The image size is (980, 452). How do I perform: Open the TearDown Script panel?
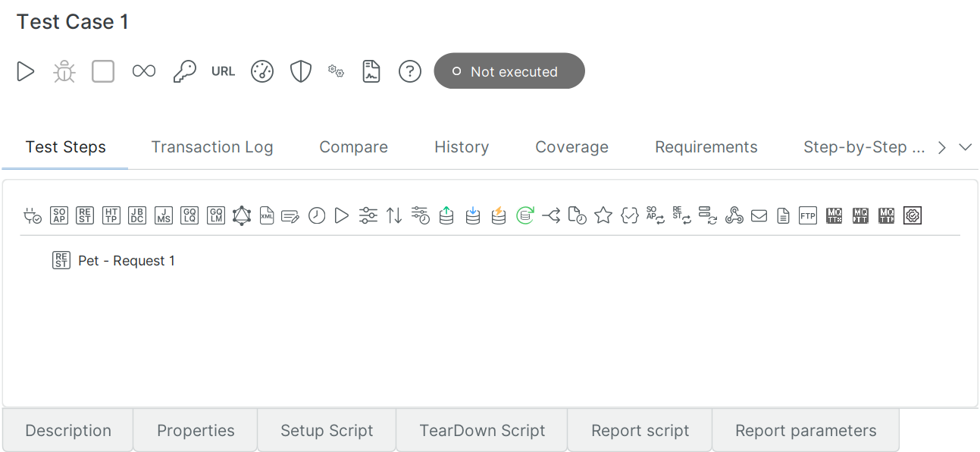[482, 431]
